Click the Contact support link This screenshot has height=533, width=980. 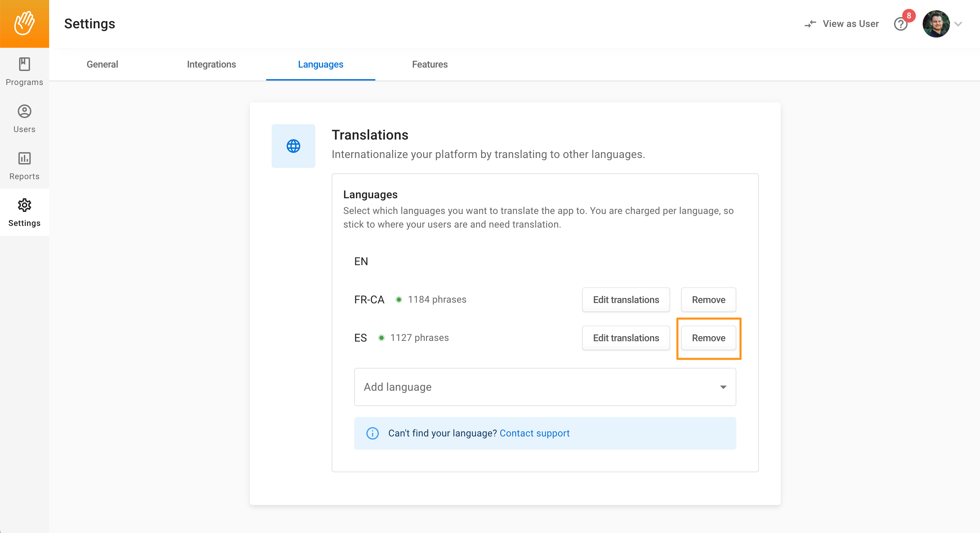tap(534, 433)
